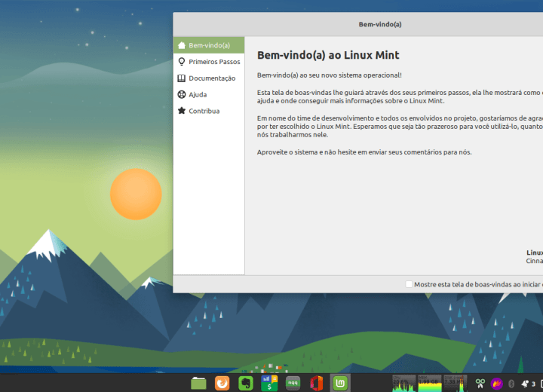Click the Linux Mint welcome icon in taskbar
This screenshot has height=392, width=543.
pos(340,383)
